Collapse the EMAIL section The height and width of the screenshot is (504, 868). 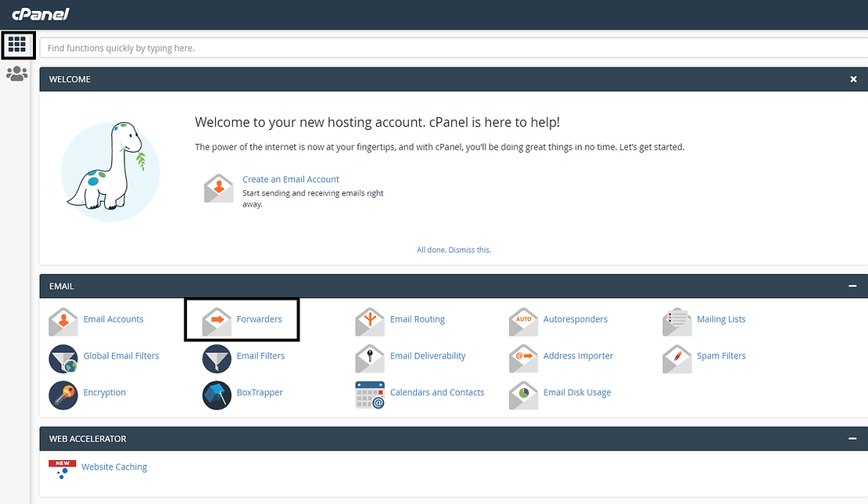tap(852, 286)
